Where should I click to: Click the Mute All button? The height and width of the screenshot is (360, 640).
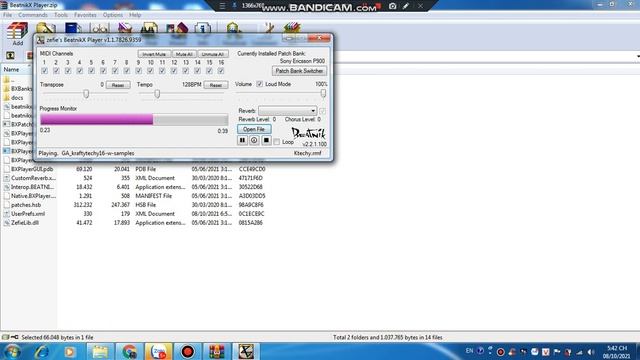tap(184, 54)
